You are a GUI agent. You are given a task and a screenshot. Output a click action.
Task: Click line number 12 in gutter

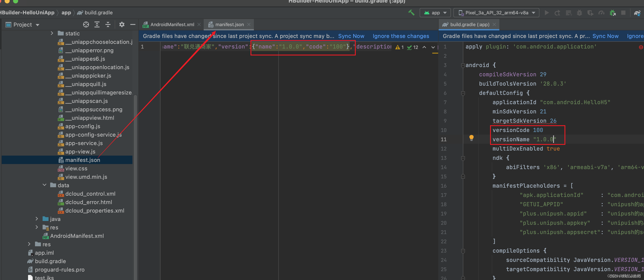(x=443, y=149)
